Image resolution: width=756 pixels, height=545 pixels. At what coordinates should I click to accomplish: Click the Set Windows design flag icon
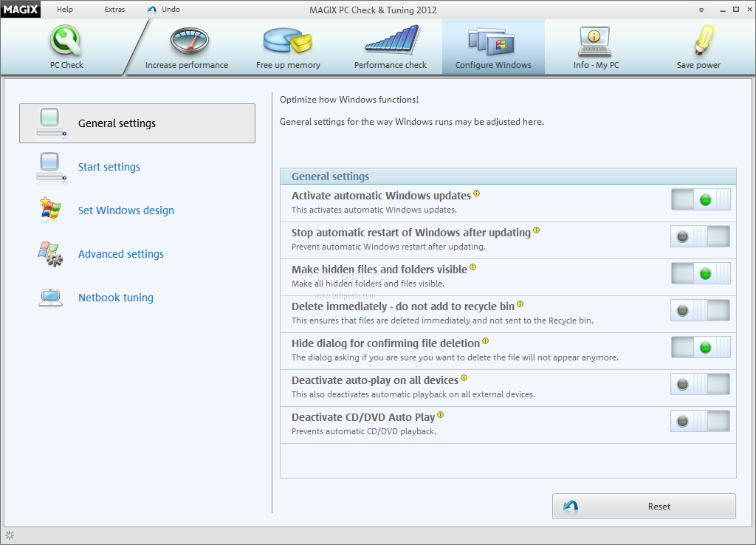coord(50,210)
